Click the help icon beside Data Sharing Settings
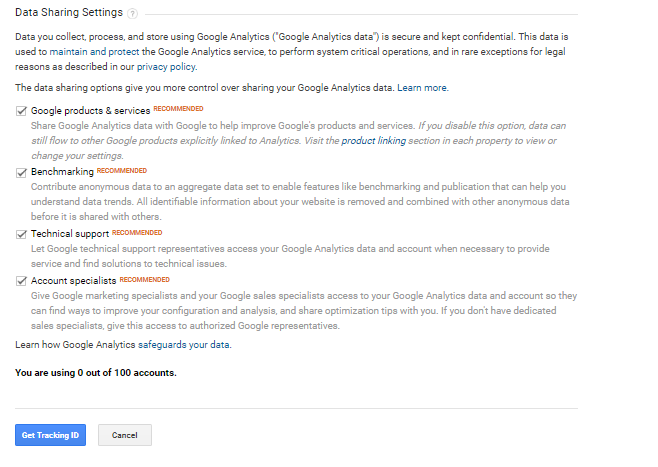The width and height of the screenshot is (658, 467). pos(133,13)
